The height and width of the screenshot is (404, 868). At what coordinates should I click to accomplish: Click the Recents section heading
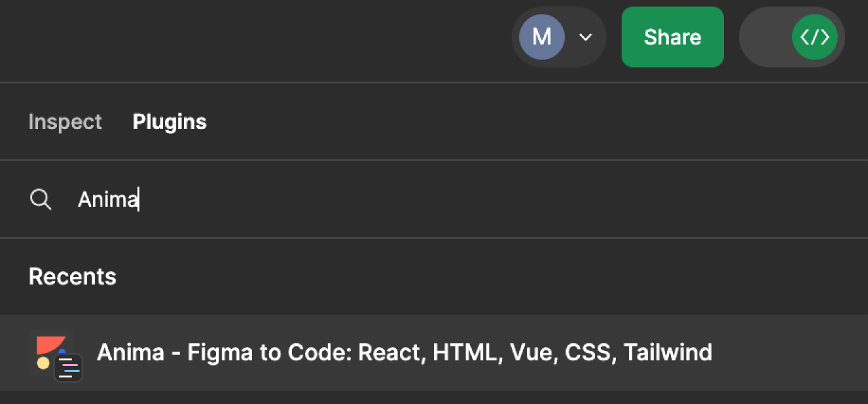[73, 277]
